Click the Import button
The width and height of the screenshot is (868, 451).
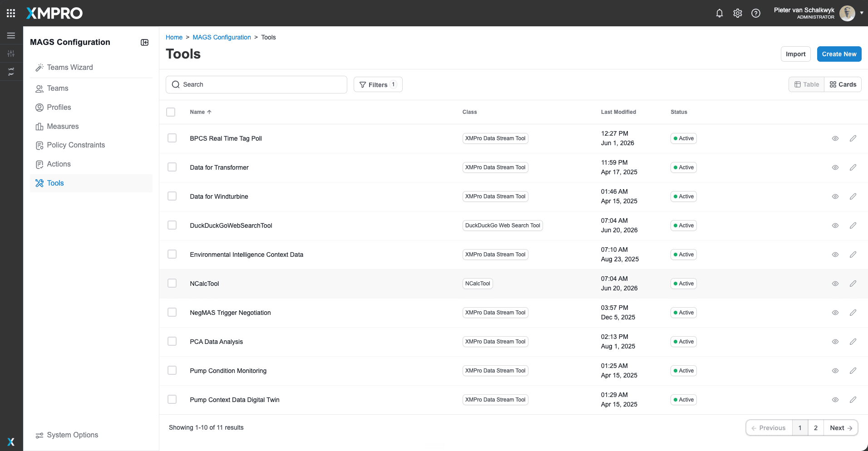[x=795, y=54]
